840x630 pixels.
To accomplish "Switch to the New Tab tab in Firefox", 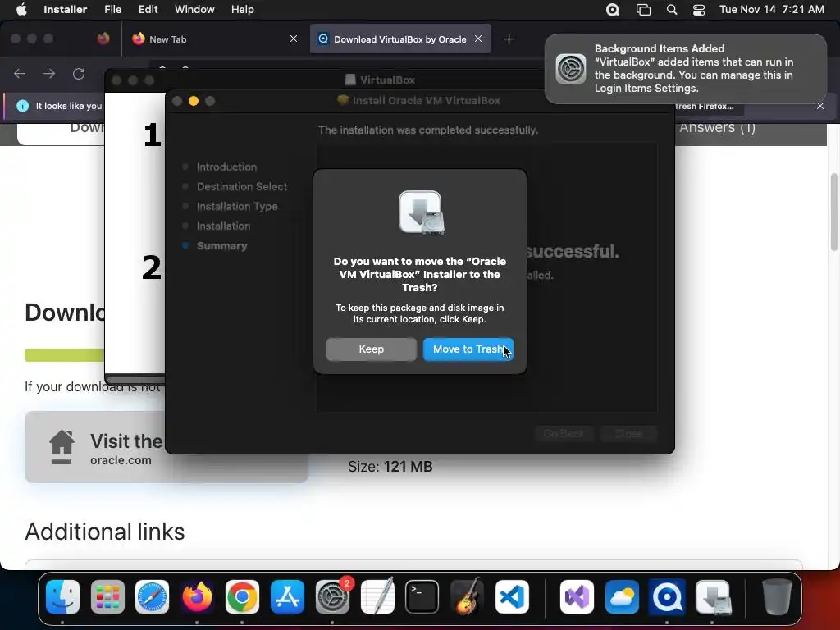I will (x=214, y=39).
